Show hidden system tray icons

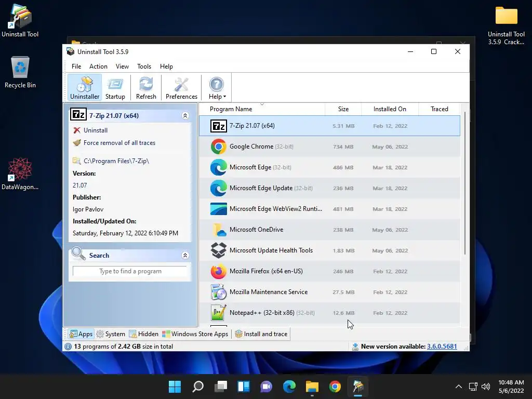458,387
